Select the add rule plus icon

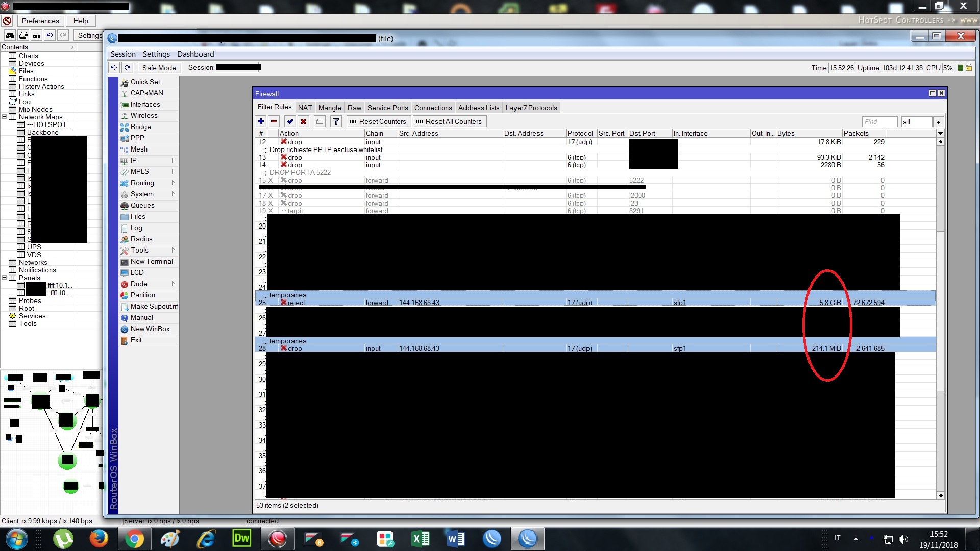(260, 121)
